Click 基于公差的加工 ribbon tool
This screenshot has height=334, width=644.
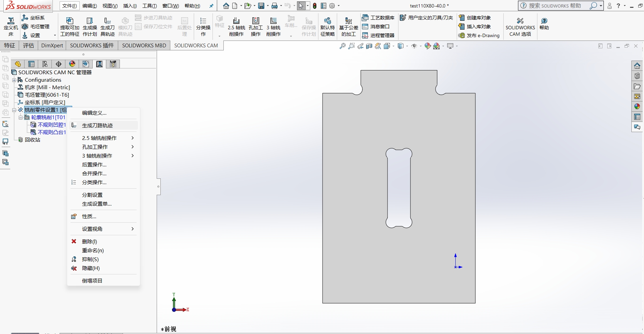[x=349, y=27]
